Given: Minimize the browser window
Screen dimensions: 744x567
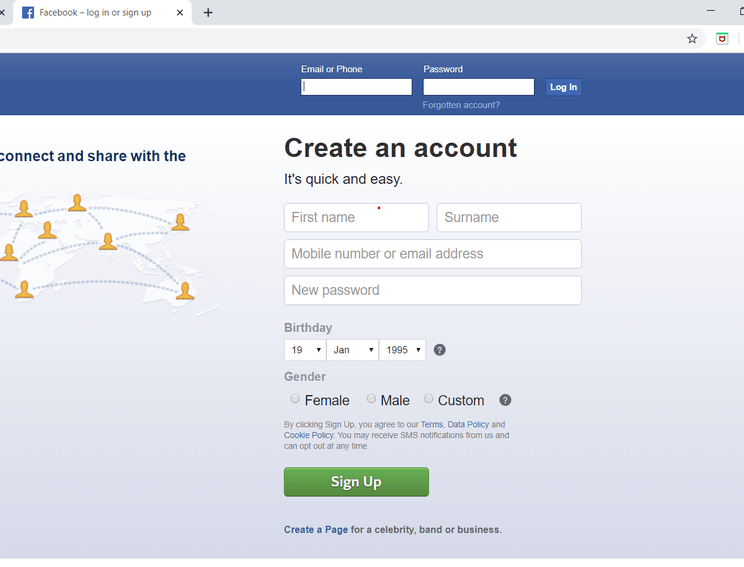Looking at the screenshot, I should 711,11.
